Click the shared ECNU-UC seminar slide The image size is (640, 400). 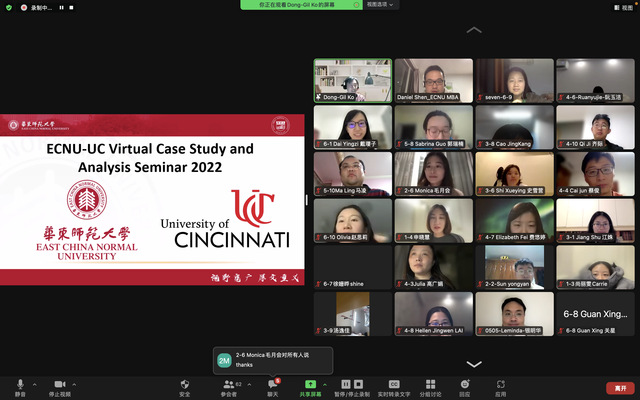pos(152,200)
